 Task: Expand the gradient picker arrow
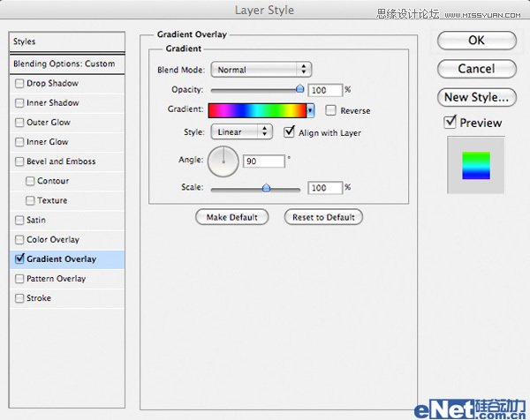pos(310,111)
